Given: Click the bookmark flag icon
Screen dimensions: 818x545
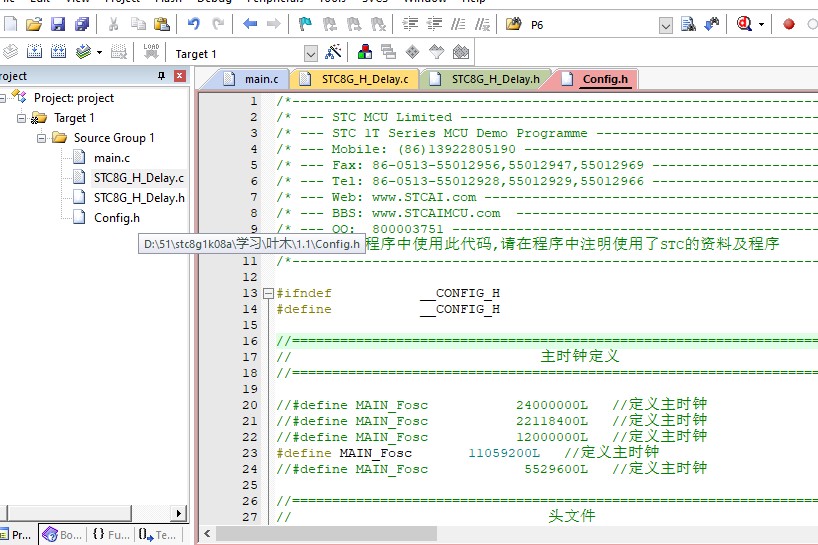Looking at the screenshot, I should 307,24.
